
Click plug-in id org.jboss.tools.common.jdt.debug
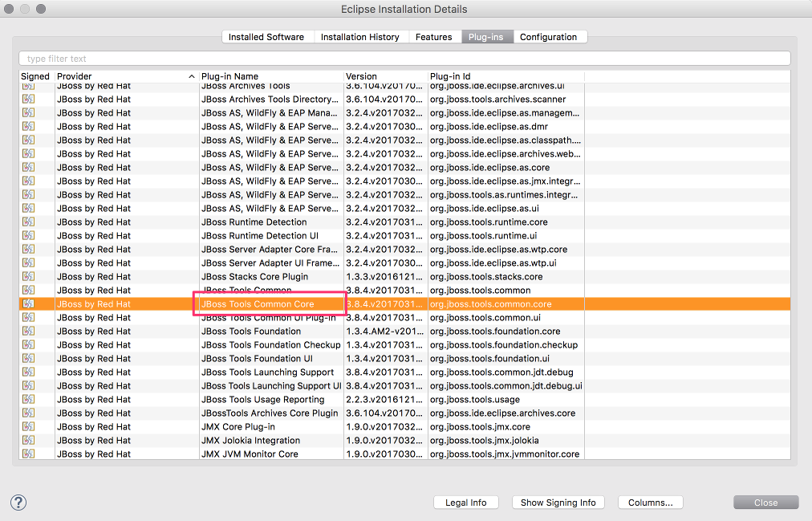click(x=501, y=372)
